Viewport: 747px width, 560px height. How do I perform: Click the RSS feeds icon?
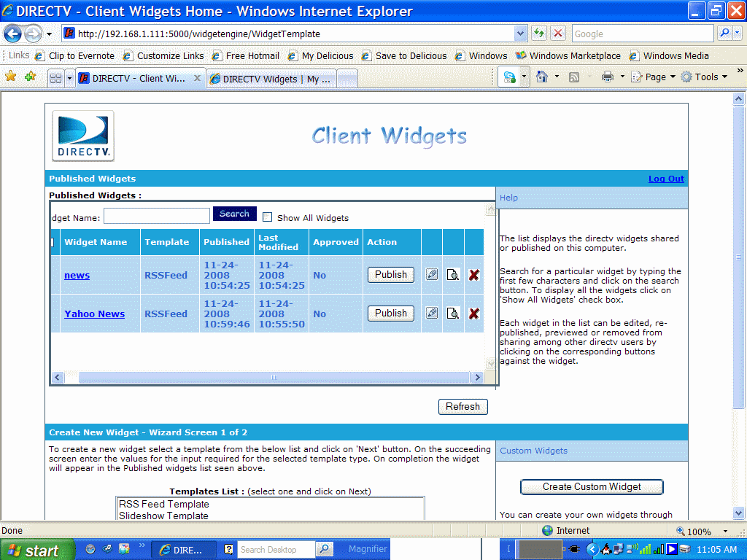[574, 77]
